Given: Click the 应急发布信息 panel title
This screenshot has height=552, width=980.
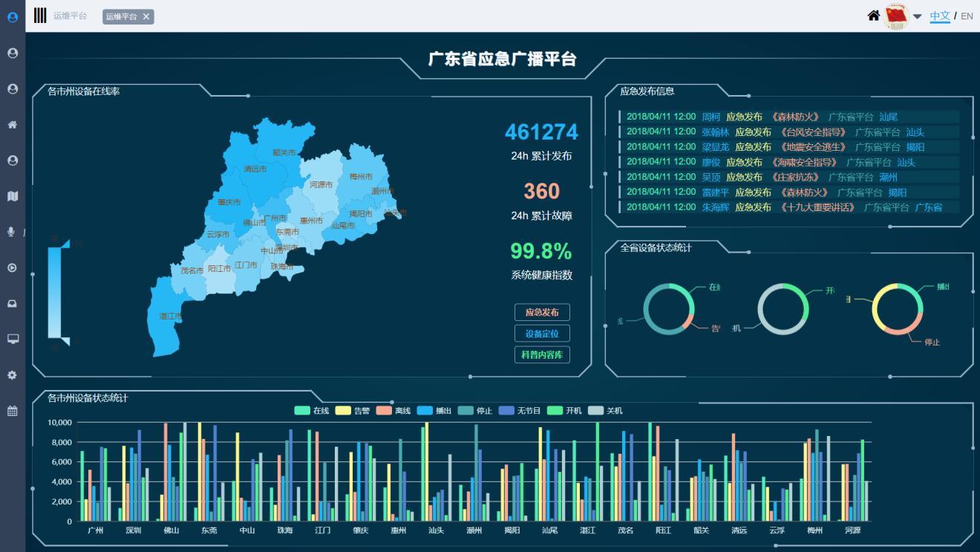Looking at the screenshot, I should click(647, 91).
